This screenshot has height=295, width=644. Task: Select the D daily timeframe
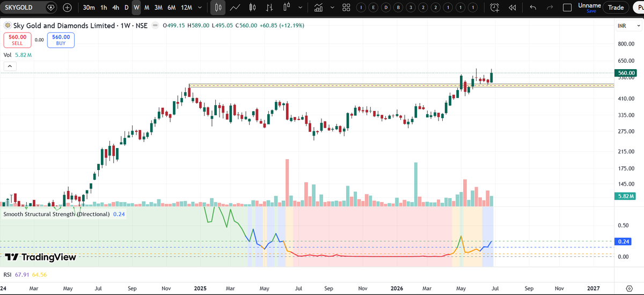[127, 8]
